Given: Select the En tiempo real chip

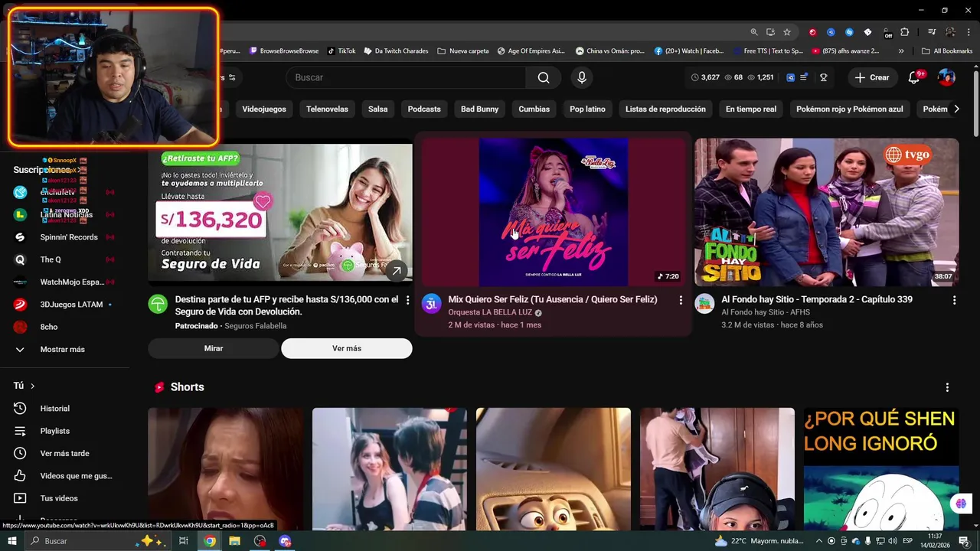Looking at the screenshot, I should point(751,109).
